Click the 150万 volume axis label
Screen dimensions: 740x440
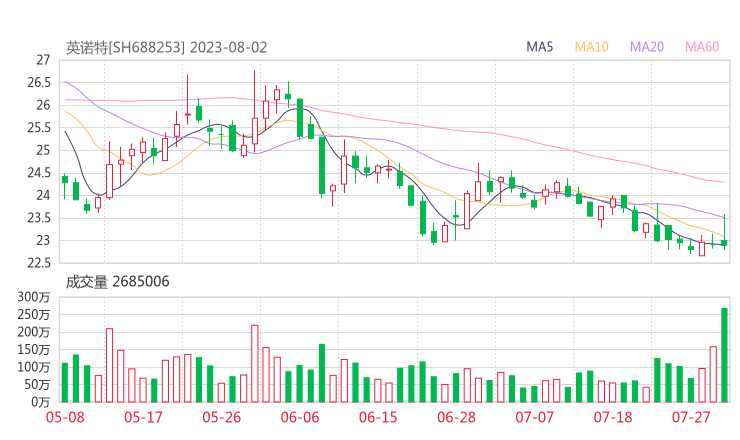point(34,349)
